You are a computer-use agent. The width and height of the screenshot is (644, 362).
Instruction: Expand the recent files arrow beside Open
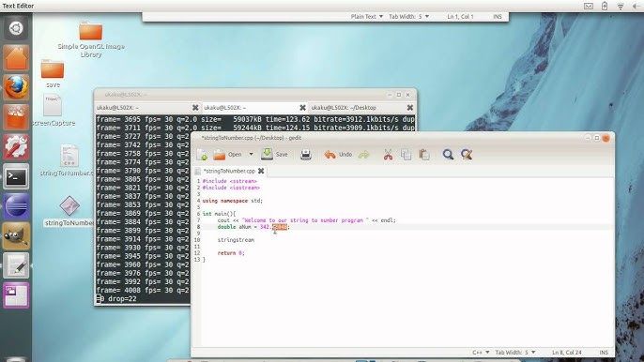(251, 155)
